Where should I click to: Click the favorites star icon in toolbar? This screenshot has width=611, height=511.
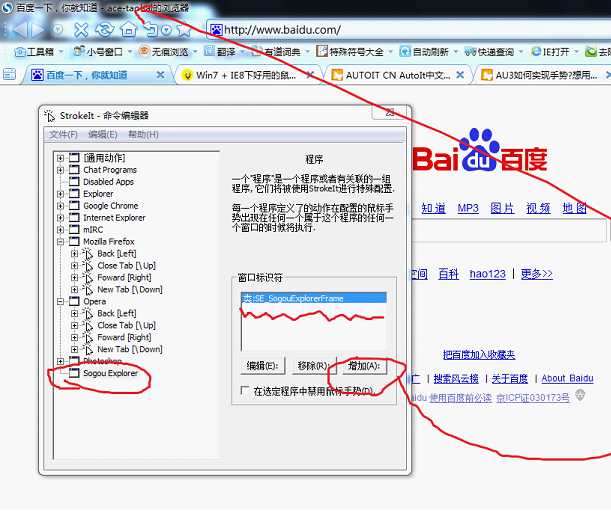184,30
